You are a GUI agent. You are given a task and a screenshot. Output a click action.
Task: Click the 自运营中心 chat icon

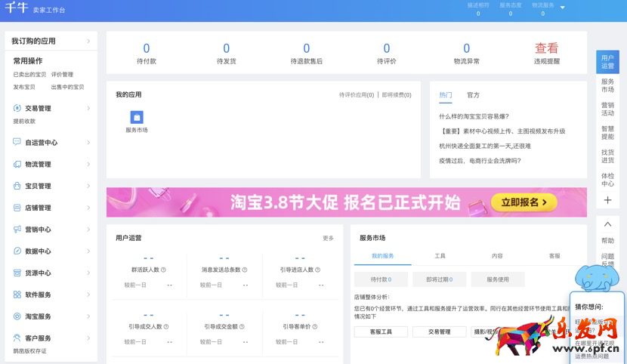click(x=17, y=142)
